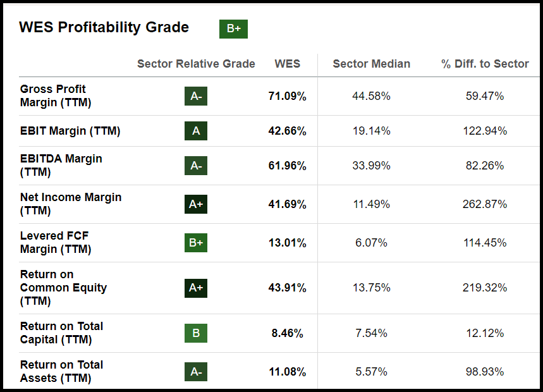
Task: Select the % Diff. to Sector column header
Action: [485, 64]
